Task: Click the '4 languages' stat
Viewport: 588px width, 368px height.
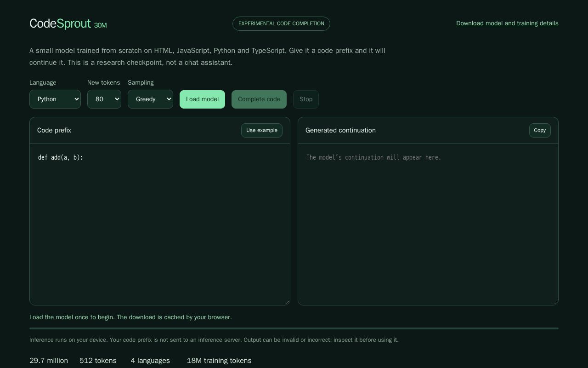Action: tap(150, 361)
